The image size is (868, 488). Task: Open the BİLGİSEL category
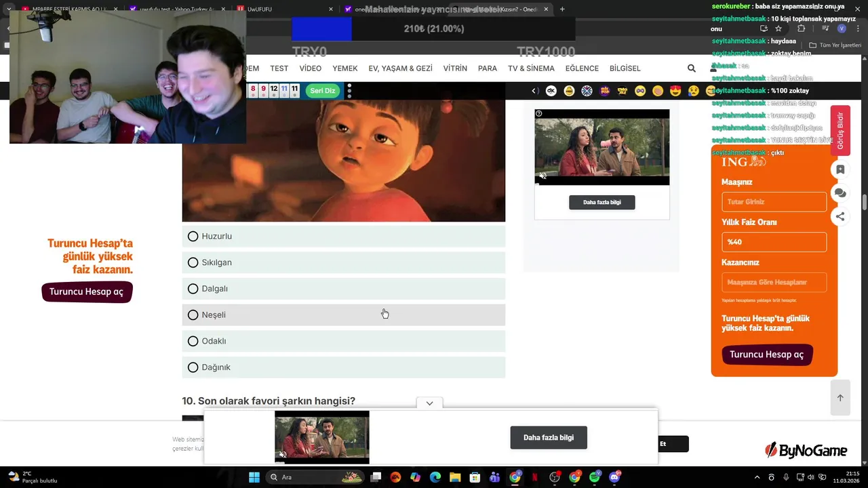[x=625, y=68]
